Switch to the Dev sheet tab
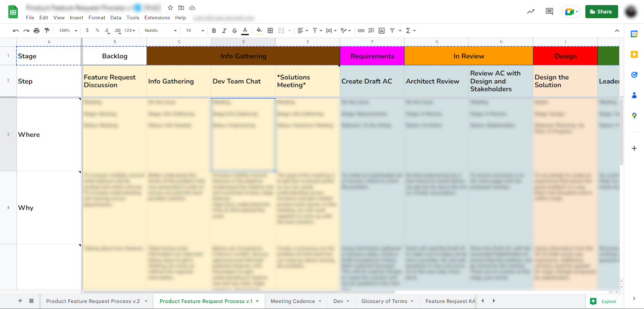The width and height of the screenshot is (644, 309). pyautogui.click(x=341, y=301)
